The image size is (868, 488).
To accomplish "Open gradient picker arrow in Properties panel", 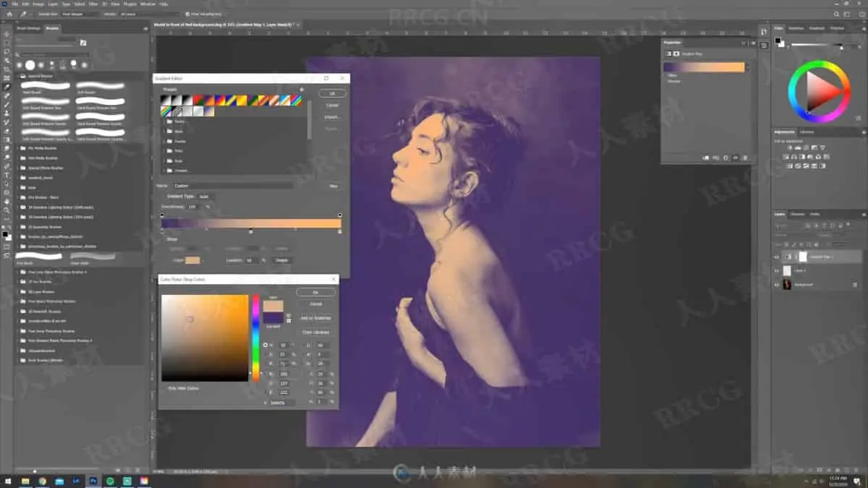I will (748, 67).
